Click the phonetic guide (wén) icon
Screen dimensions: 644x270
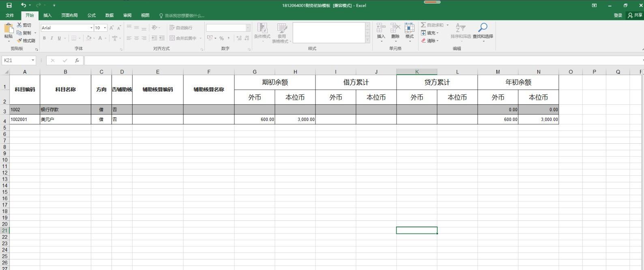tap(115, 38)
